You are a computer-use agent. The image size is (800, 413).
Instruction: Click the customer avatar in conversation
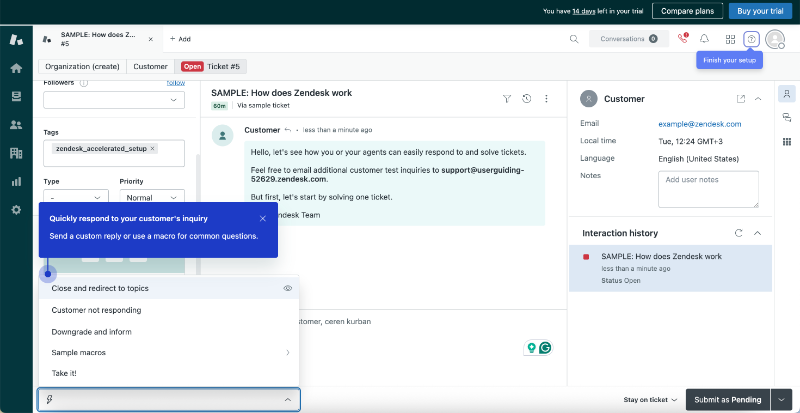point(222,135)
